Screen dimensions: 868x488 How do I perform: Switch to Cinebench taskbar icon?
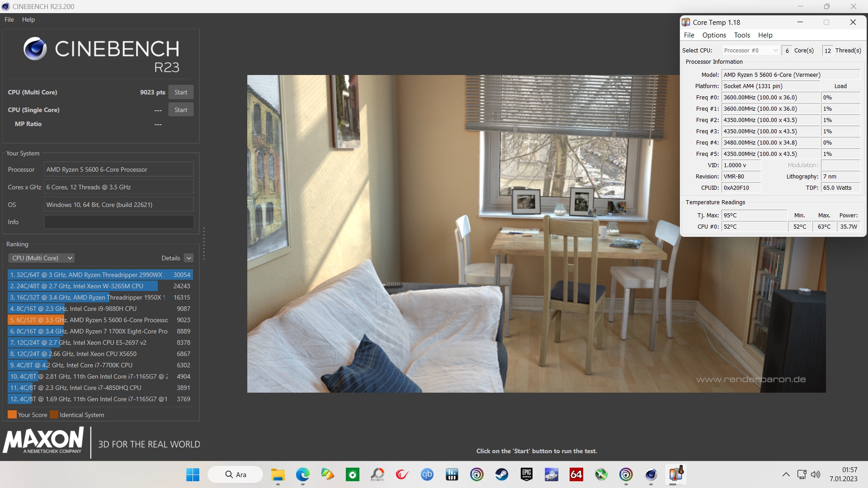tap(651, 474)
